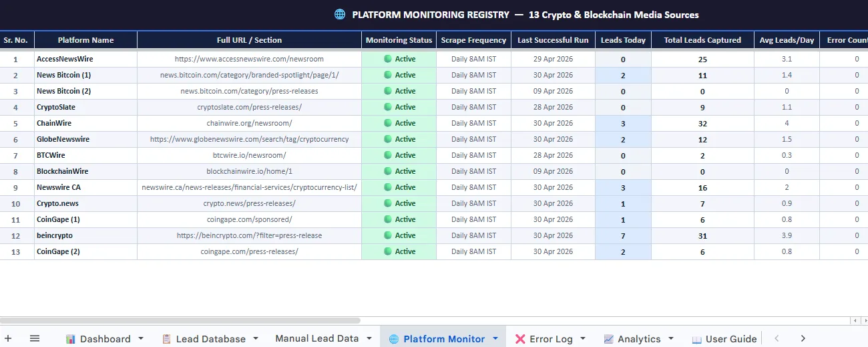Select CryptoSlate's Total Leads Captured value 9
Image resolution: width=868 pixels, height=347 pixels.
(x=702, y=107)
